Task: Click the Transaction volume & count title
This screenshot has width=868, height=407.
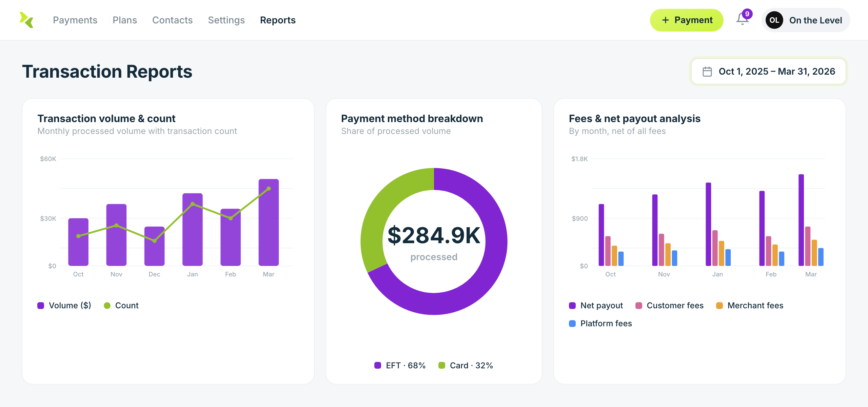Action: tap(106, 118)
